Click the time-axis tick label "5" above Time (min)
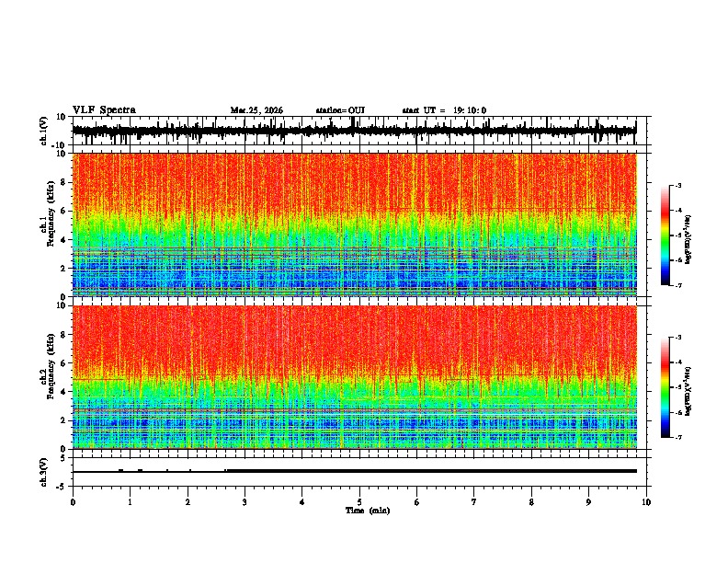This screenshot has width=728, height=563. 359,502
